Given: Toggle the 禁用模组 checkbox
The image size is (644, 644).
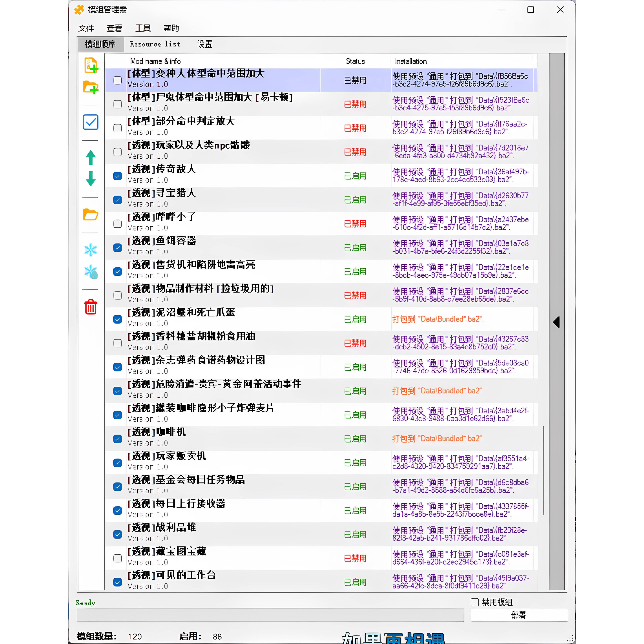Looking at the screenshot, I should click(475, 602).
